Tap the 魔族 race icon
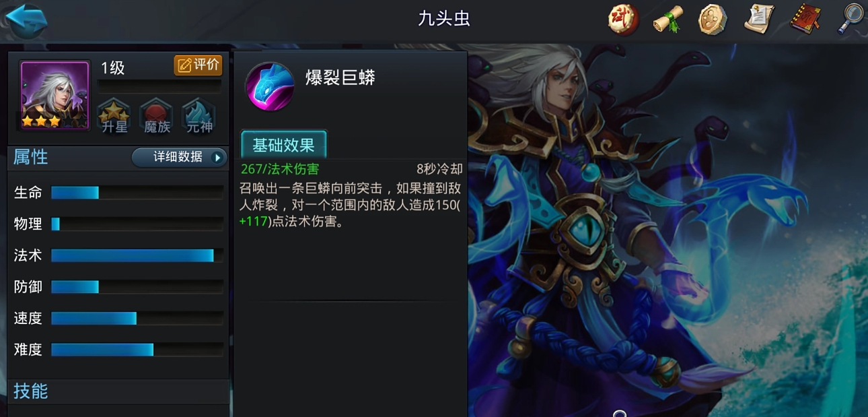Screen dimensions: 868x417 coord(156,116)
